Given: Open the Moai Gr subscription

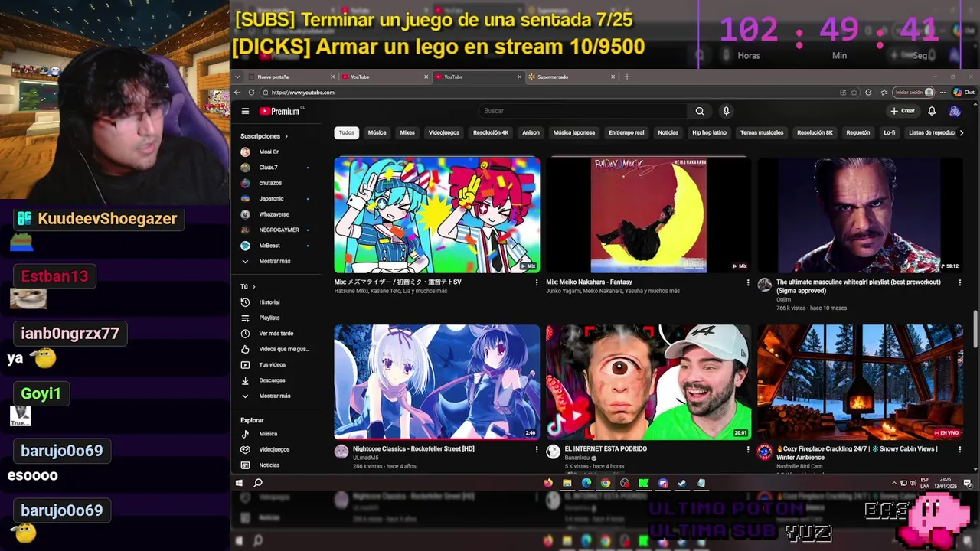Looking at the screenshot, I should [x=269, y=152].
